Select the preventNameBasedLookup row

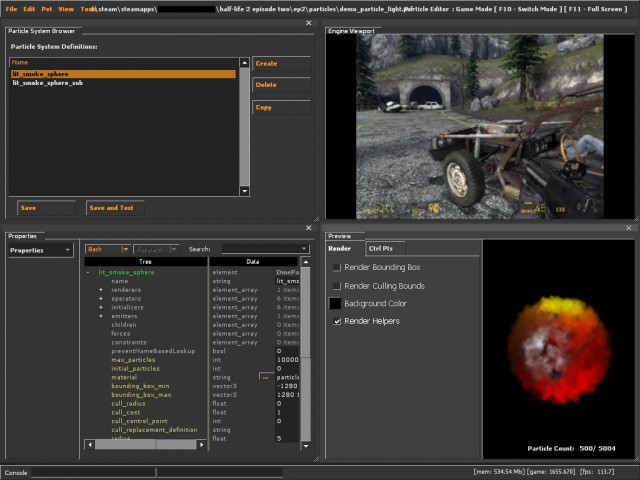click(x=153, y=351)
